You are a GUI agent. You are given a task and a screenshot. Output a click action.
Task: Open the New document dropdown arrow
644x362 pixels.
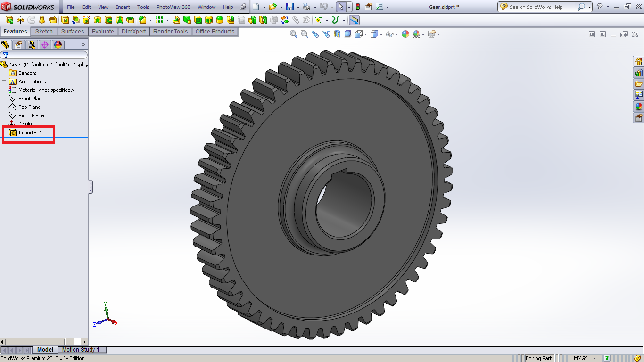[263, 7]
